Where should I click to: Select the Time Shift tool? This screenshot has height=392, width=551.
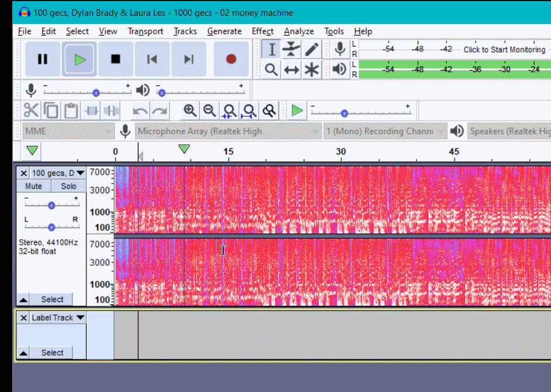tap(291, 69)
